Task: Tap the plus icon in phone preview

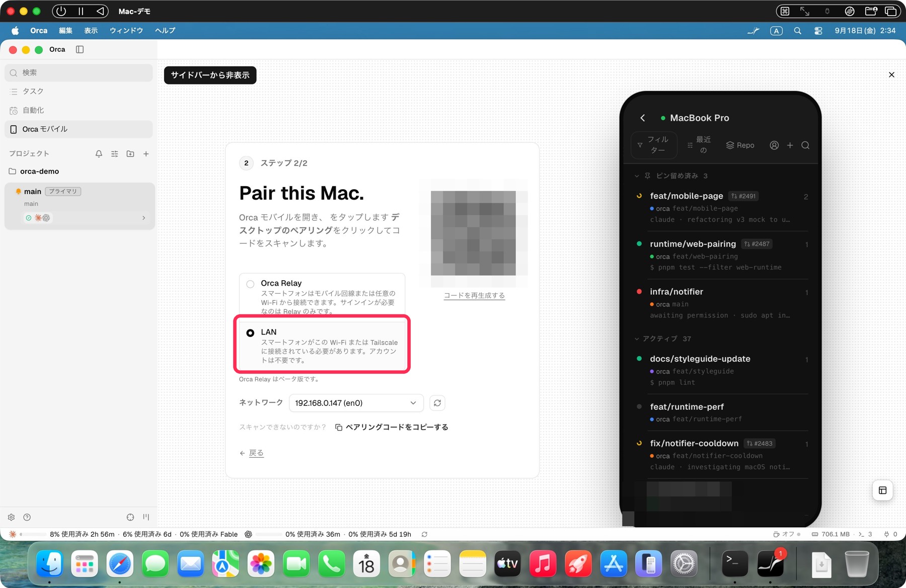Action: click(x=790, y=145)
